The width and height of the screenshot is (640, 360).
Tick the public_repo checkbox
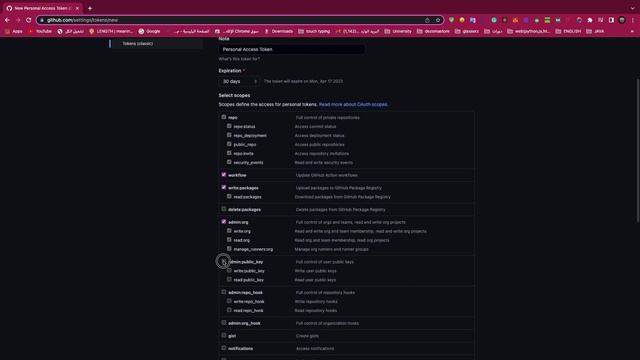pos(229,144)
